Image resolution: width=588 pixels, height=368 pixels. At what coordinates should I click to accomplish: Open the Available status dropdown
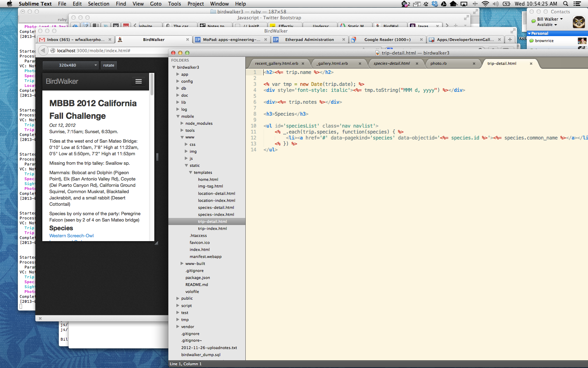[547, 25]
